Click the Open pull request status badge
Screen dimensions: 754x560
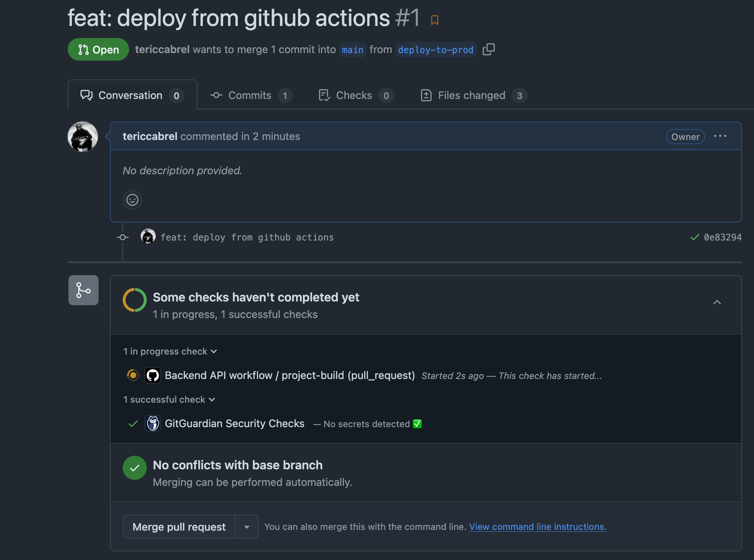tap(98, 49)
